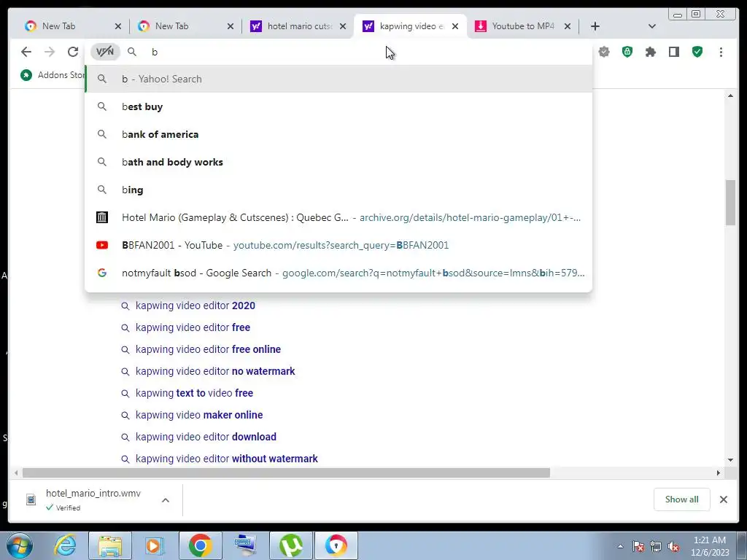Image resolution: width=747 pixels, height=560 pixels.
Task: Click the Action Center flag icon
Action: pyautogui.click(x=638, y=546)
